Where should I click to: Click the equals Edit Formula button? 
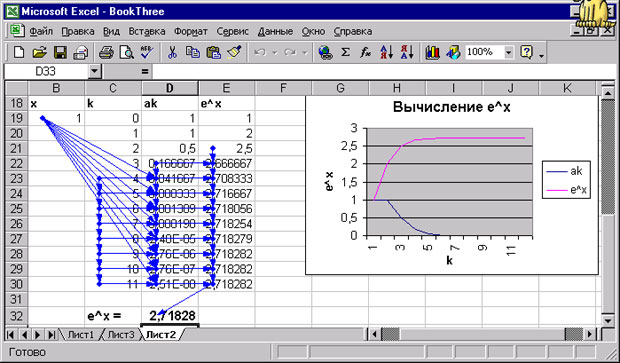[145, 72]
